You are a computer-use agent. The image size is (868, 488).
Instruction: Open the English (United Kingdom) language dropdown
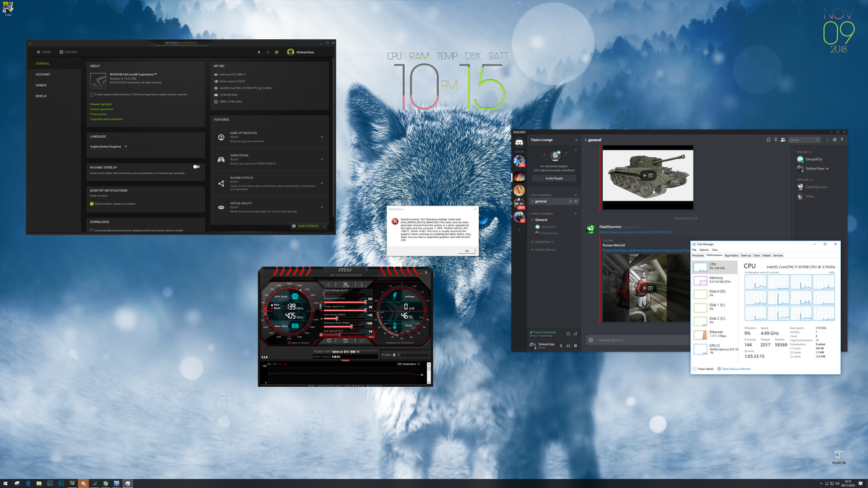[x=108, y=146]
